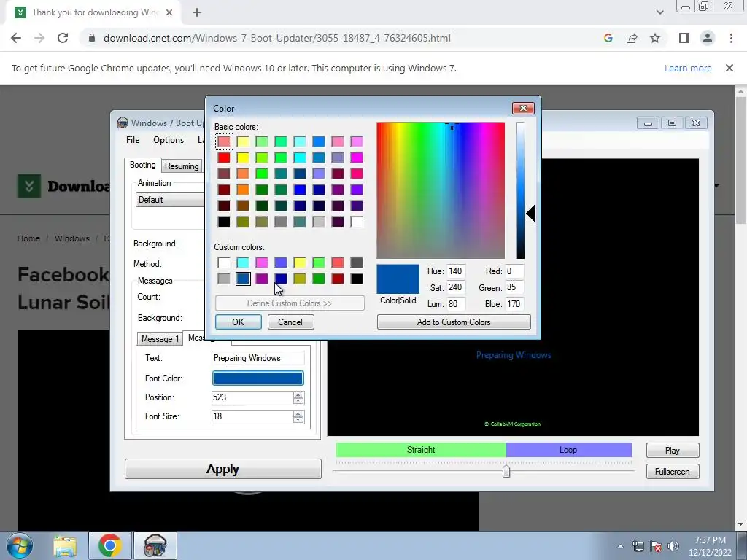This screenshot has height=560, width=747.
Task: Click the Lum value field
Action: click(455, 304)
